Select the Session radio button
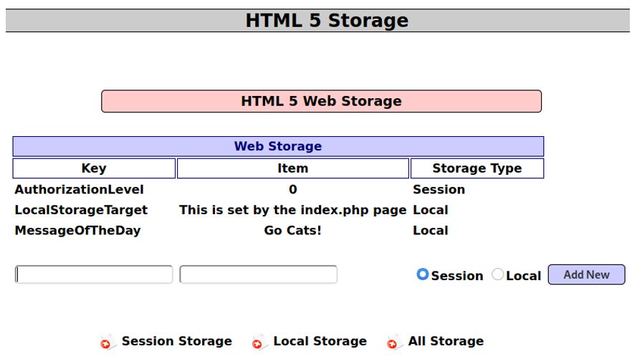The image size is (642, 364). click(x=423, y=274)
